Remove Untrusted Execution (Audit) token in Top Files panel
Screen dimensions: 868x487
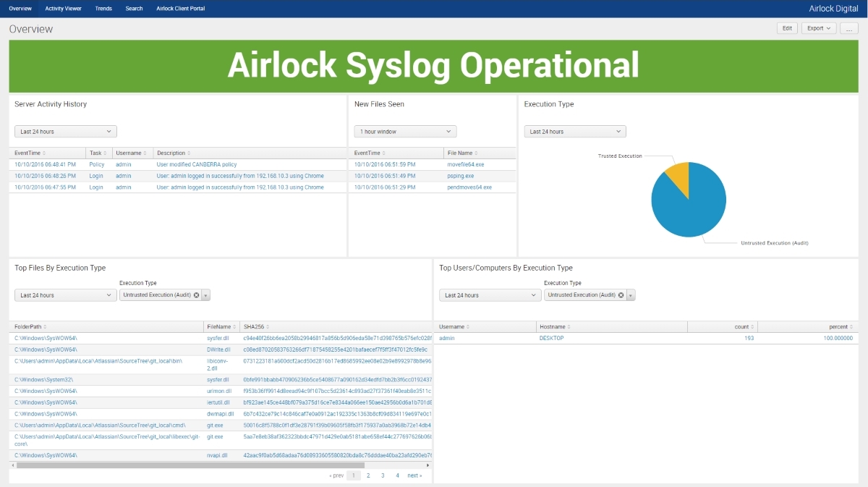pyautogui.click(x=196, y=295)
